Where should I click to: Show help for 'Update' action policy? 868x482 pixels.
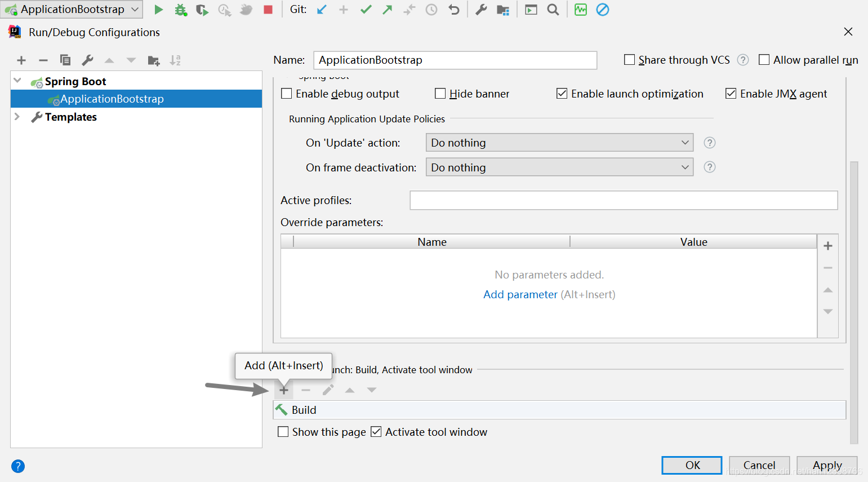pyautogui.click(x=710, y=143)
